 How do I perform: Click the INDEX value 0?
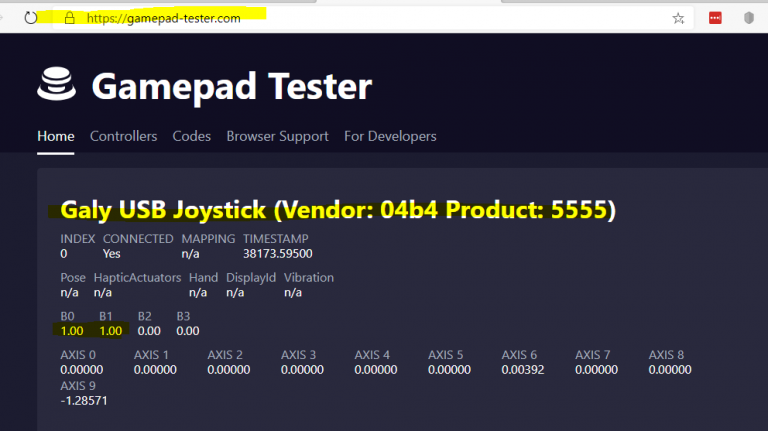pyautogui.click(x=64, y=254)
